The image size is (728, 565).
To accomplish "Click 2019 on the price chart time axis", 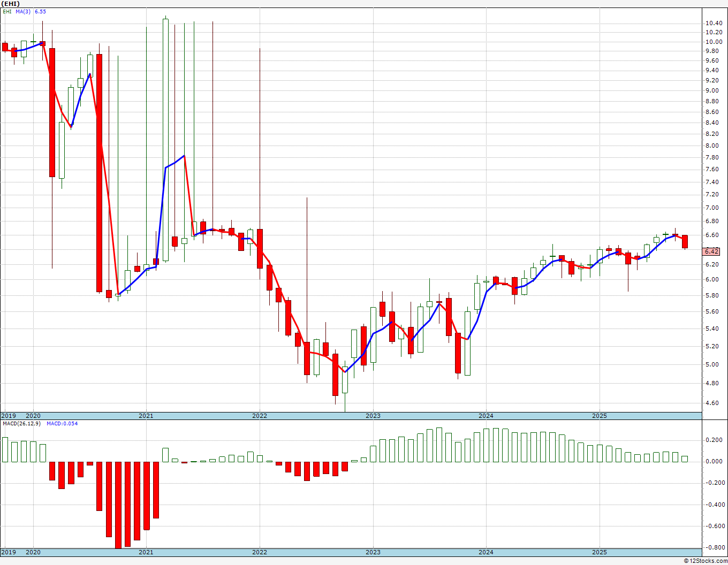I will pos(8,416).
